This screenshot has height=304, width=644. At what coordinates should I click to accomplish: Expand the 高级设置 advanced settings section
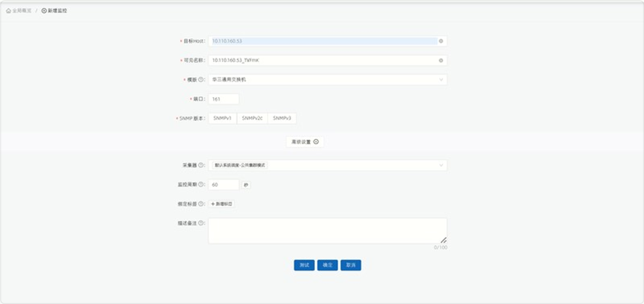(304, 142)
